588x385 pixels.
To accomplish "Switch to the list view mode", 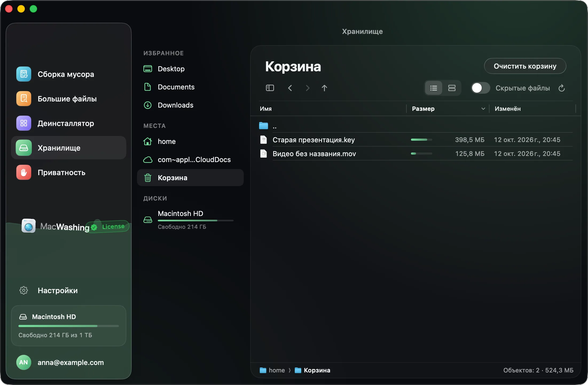I will (434, 88).
